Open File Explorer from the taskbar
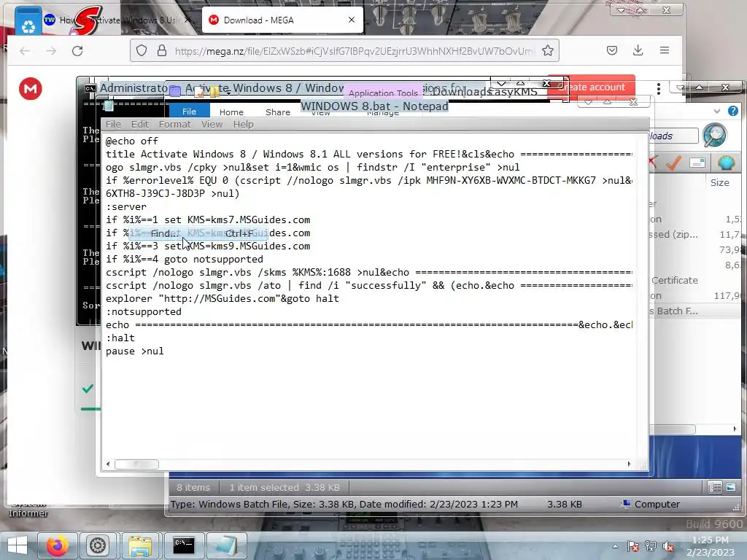 [140, 545]
